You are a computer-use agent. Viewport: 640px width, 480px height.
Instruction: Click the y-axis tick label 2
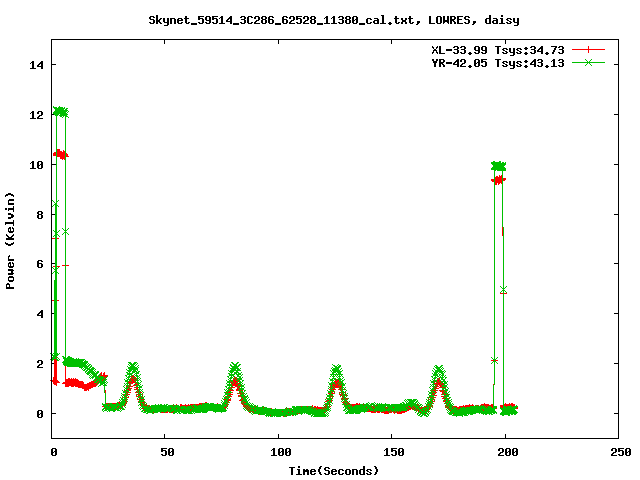pos(40,364)
